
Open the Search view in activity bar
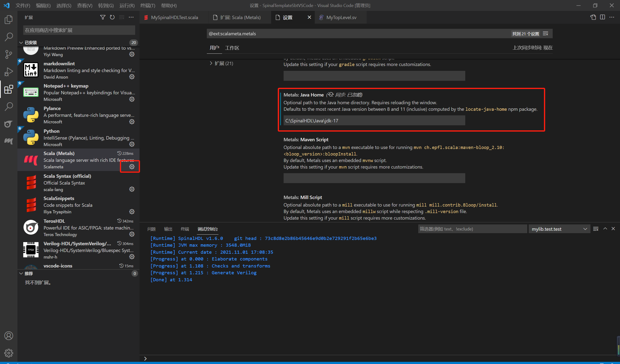coord(9,37)
